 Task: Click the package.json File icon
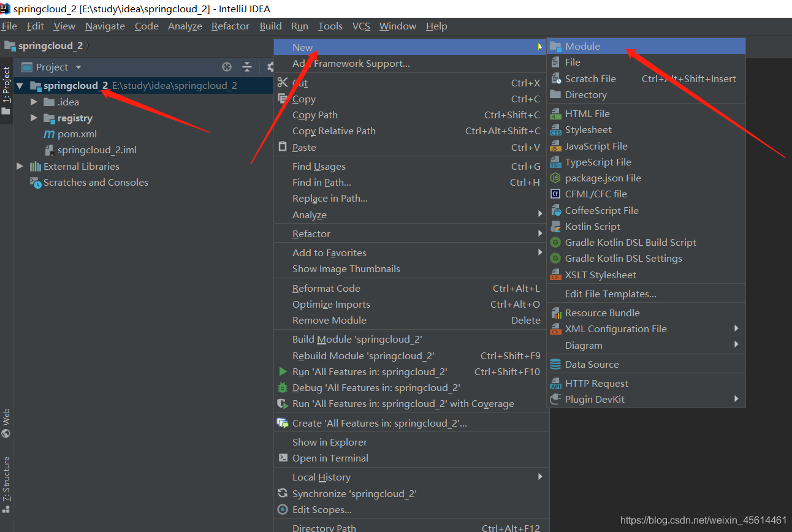coord(555,178)
